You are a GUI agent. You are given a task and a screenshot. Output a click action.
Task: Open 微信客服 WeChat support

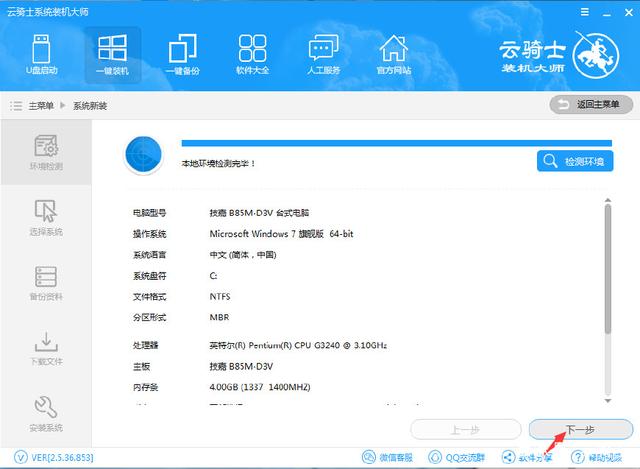(387, 457)
